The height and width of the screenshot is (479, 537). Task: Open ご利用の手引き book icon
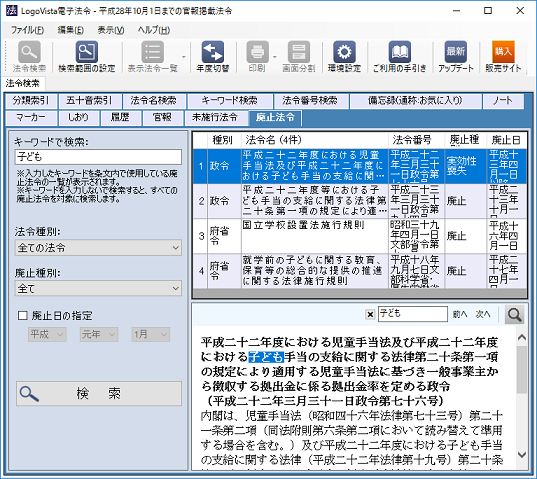(x=399, y=52)
